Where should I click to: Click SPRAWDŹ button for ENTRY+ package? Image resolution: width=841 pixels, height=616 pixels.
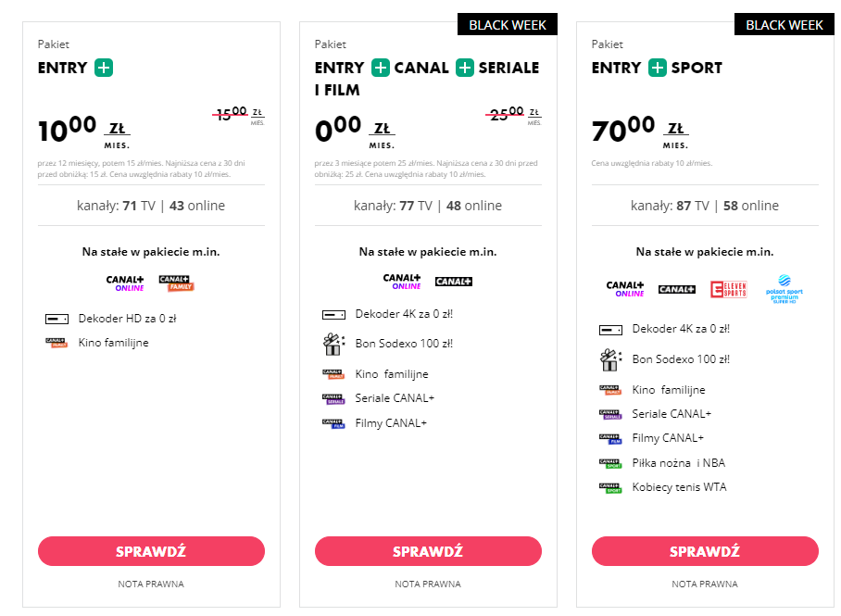151,551
